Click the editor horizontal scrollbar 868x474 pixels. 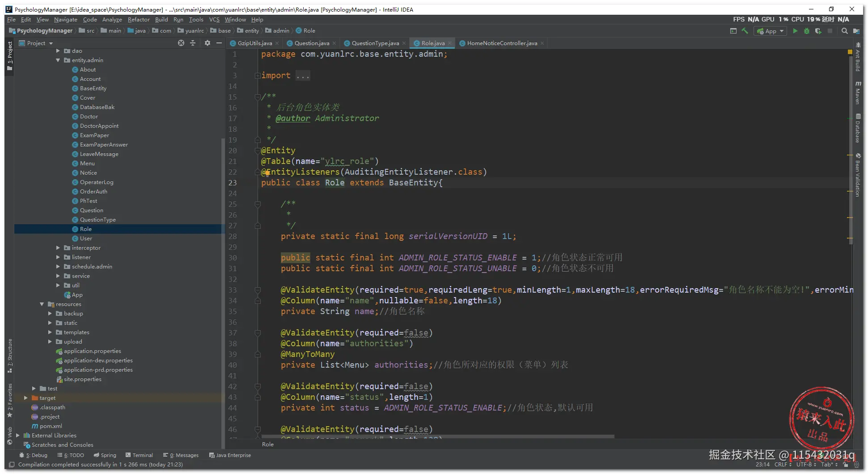(438, 436)
